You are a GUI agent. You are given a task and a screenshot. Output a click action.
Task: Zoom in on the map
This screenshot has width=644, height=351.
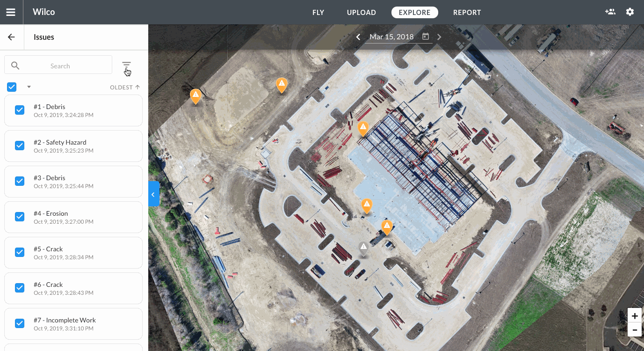point(635,316)
